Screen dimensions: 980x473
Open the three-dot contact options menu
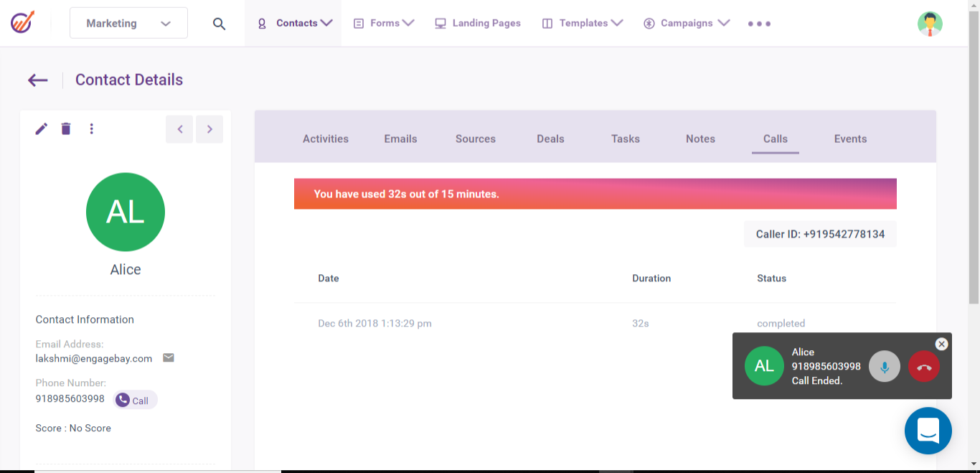click(x=91, y=129)
